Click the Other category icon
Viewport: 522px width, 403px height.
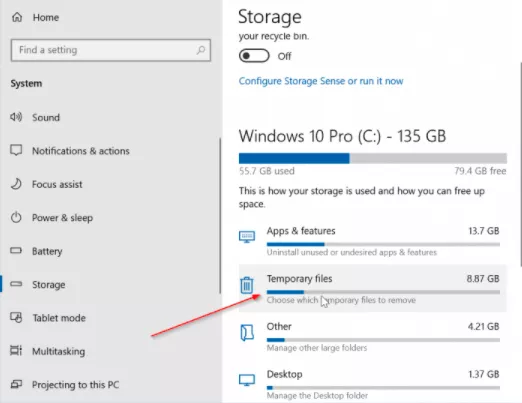coord(247,333)
